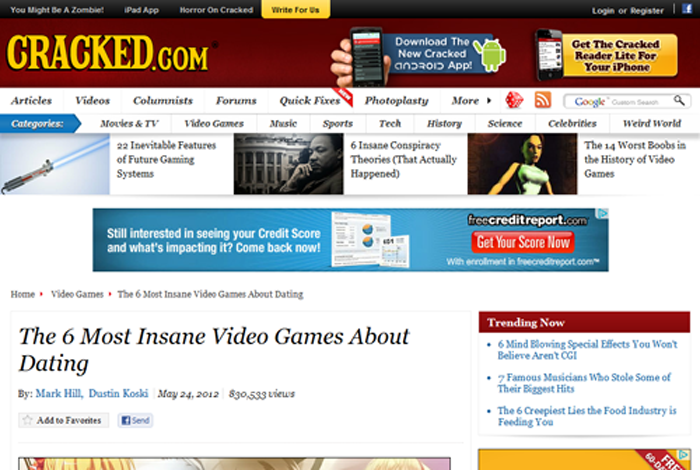Click the Cracked Reader Lite iPhone banner

[606, 55]
